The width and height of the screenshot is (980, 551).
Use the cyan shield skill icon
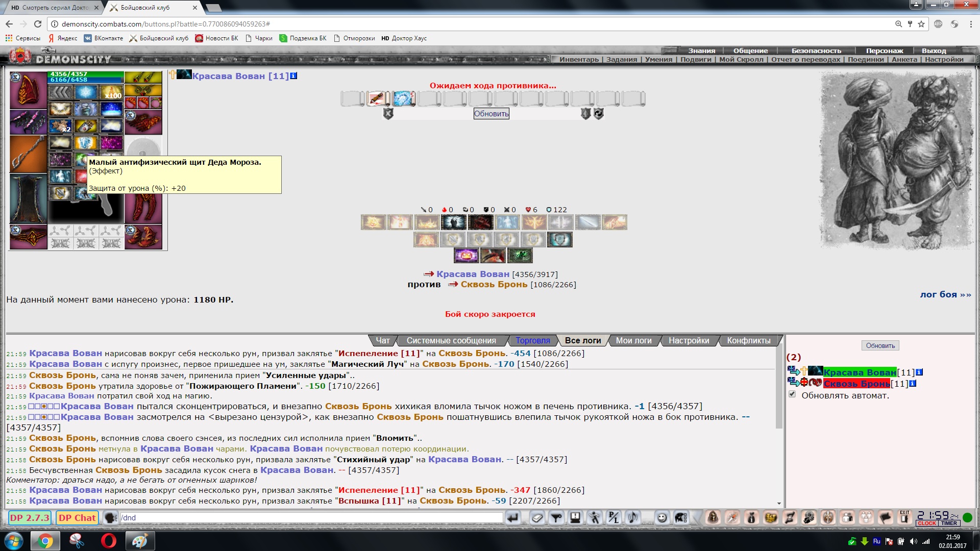point(560,239)
